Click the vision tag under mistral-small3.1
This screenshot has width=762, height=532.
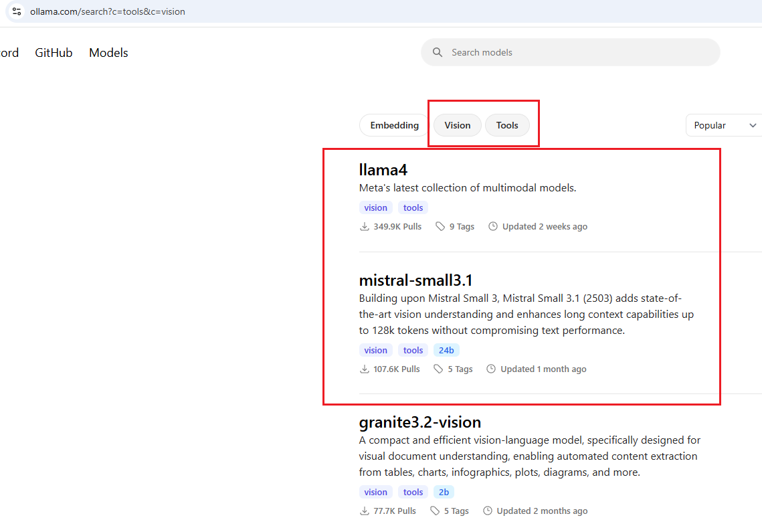coord(376,350)
